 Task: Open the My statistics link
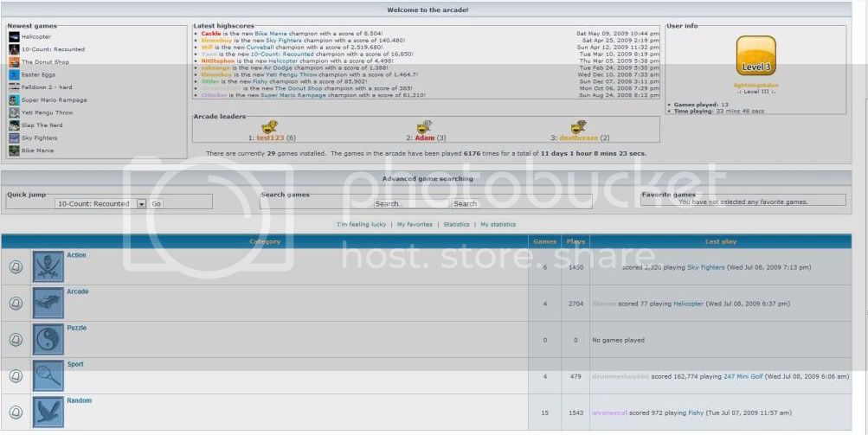pyautogui.click(x=498, y=225)
